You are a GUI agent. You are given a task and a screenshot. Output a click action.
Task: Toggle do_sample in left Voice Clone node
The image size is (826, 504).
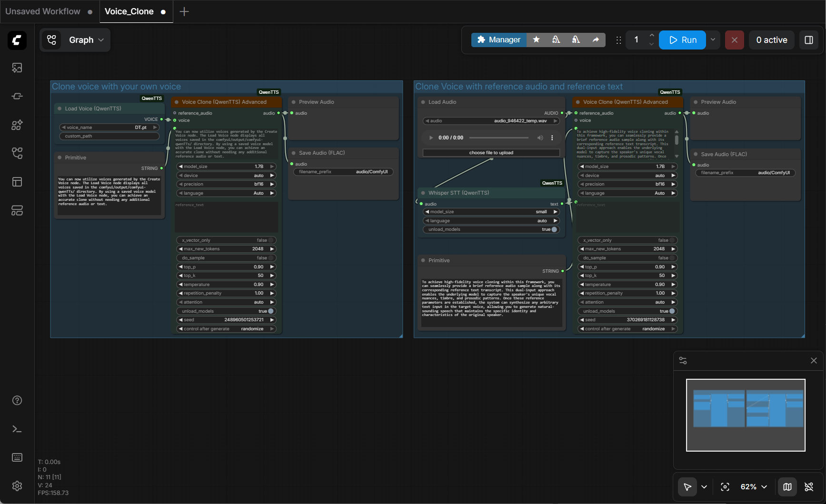coord(271,258)
